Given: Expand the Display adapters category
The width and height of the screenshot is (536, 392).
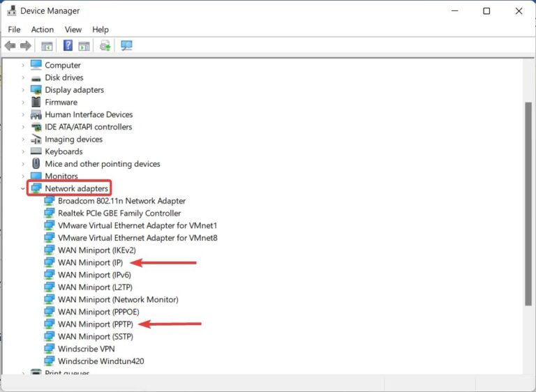Looking at the screenshot, I should point(23,90).
